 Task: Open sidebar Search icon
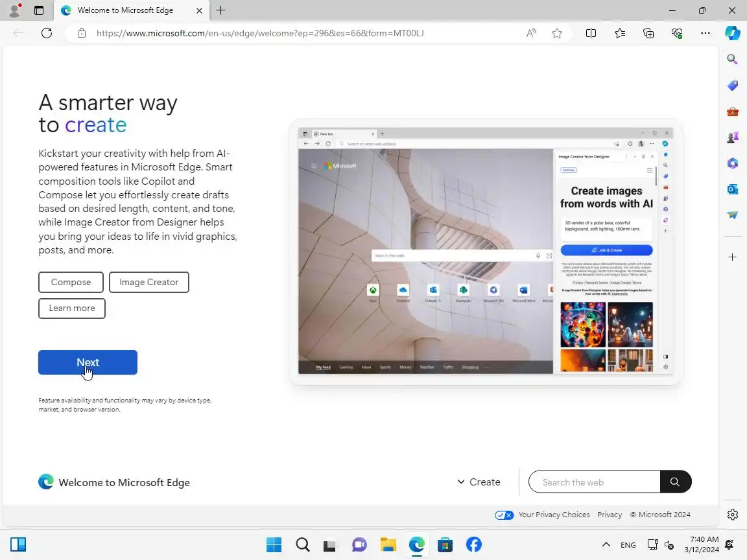(x=732, y=59)
